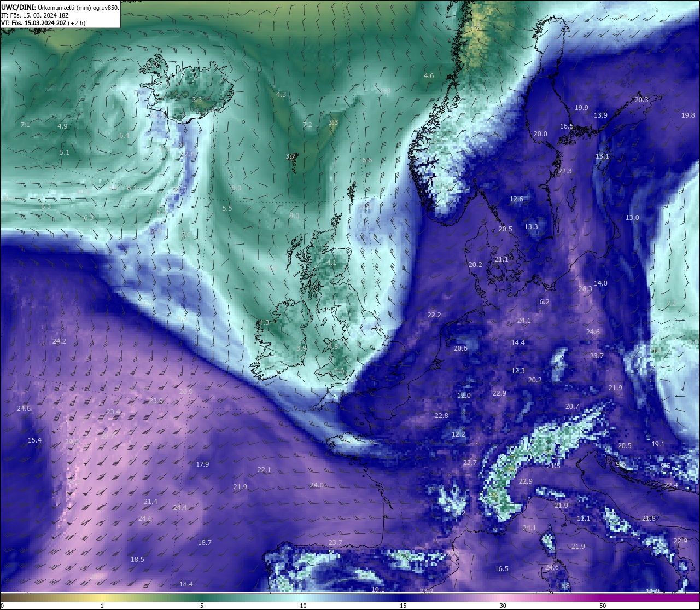Click the VT valid time 20Z (+2 h) line
700x610 pixels.
click(43, 23)
